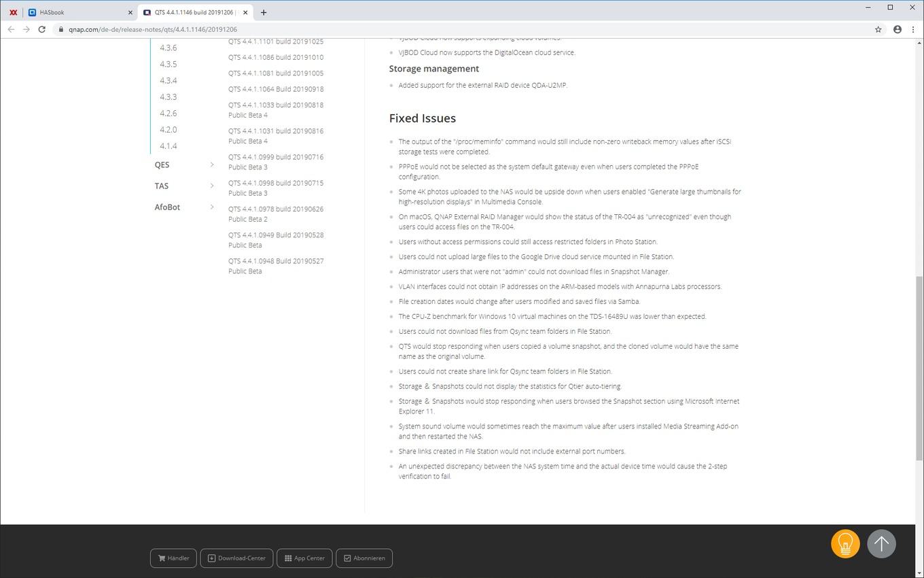Viewport: 924px width, 578px height.
Task: Open QTS 4.4.1.1064 Build 20190918 notes
Action: (276, 88)
